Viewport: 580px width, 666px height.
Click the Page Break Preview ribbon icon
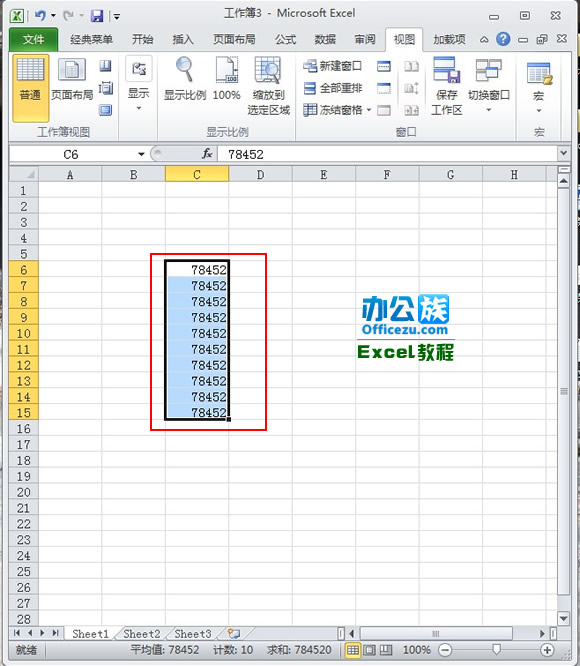pyautogui.click(x=105, y=66)
